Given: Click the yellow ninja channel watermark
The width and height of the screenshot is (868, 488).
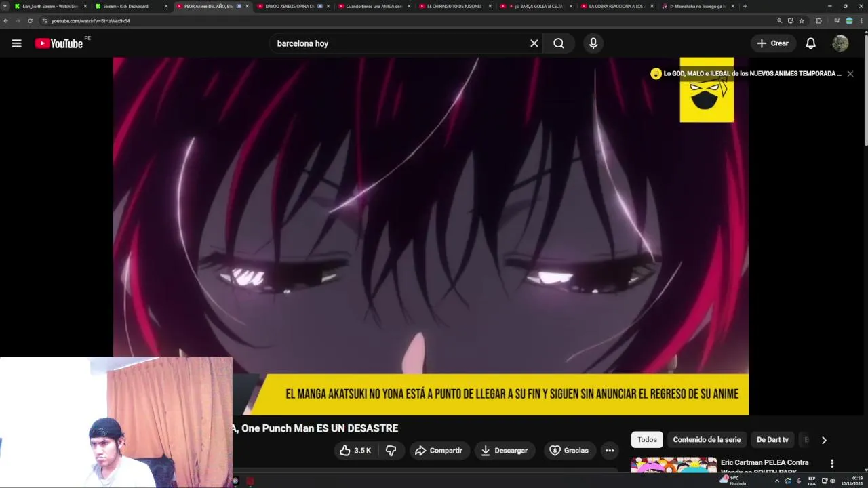Looking at the screenshot, I should [x=707, y=91].
